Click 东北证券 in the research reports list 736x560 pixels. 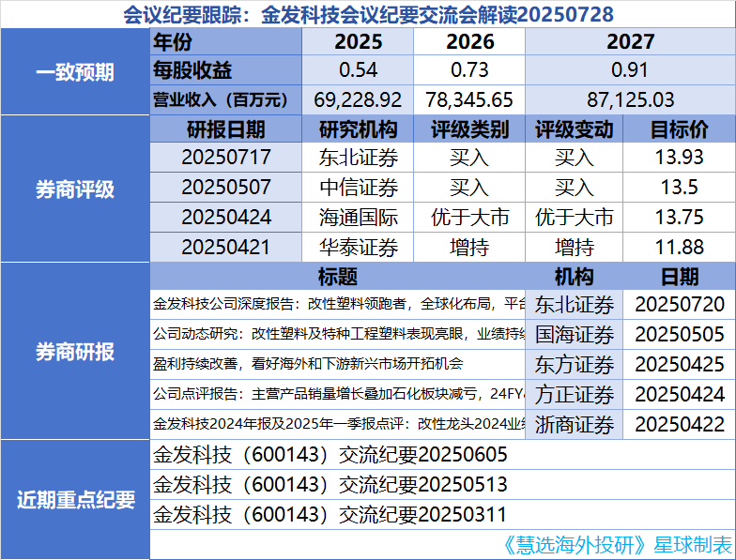tap(575, 304)
